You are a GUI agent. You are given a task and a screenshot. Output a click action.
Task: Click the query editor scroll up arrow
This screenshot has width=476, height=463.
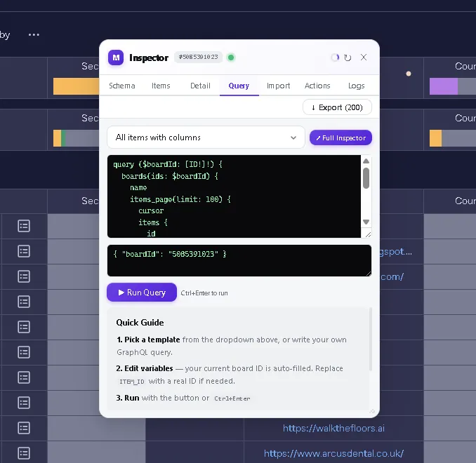[x=366, y=161]
